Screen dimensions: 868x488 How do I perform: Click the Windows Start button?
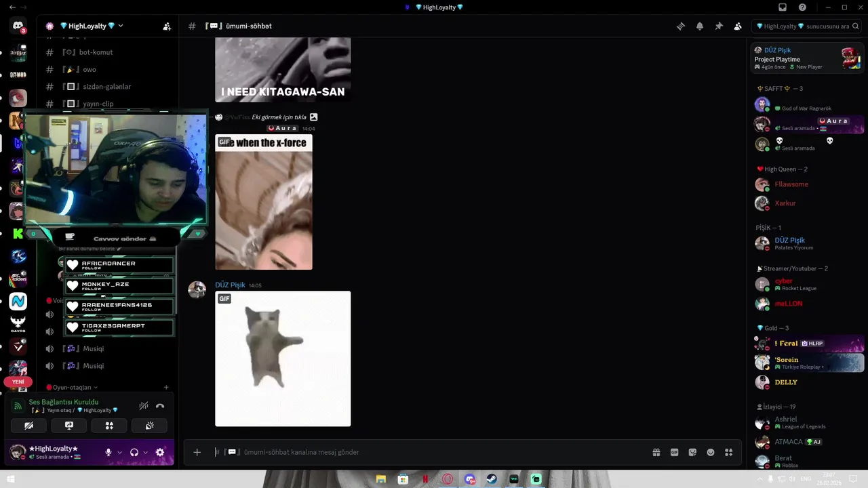tap(10, 479)
